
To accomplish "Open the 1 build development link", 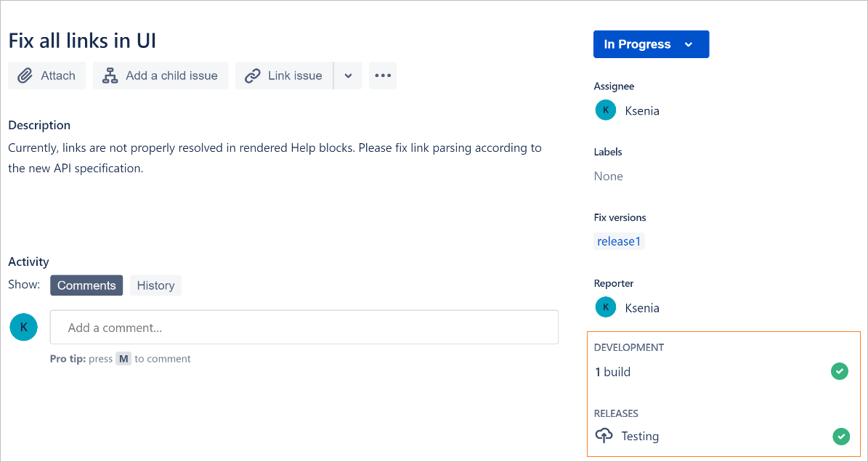I will [x=612, y=371].
